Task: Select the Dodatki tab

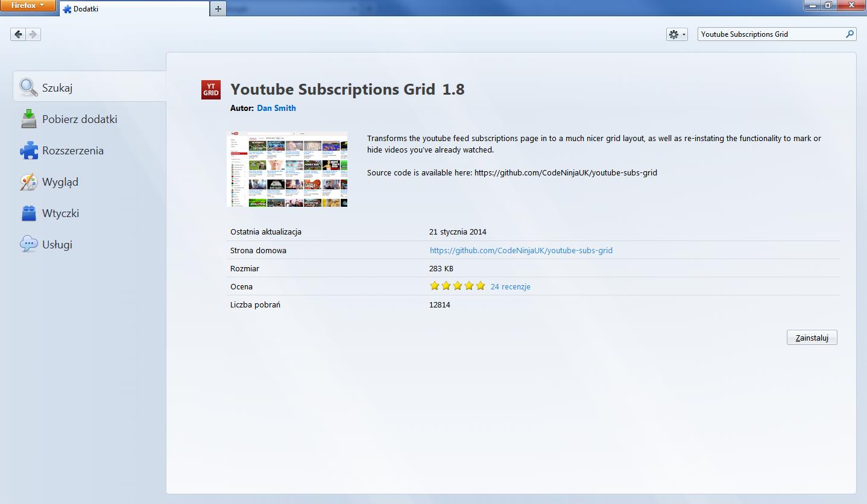Action: point(134,9)
